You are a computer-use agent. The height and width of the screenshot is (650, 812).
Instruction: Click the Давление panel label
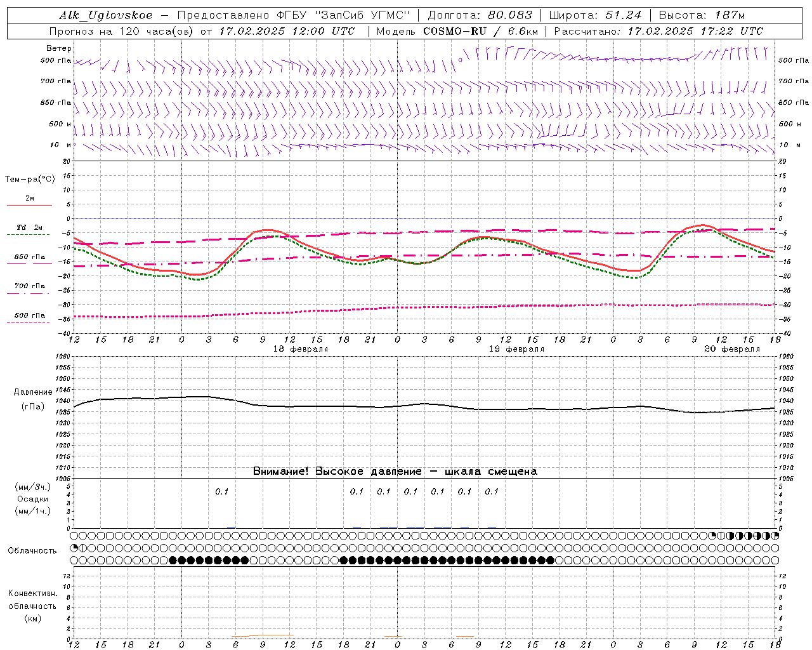coord(33,392)
